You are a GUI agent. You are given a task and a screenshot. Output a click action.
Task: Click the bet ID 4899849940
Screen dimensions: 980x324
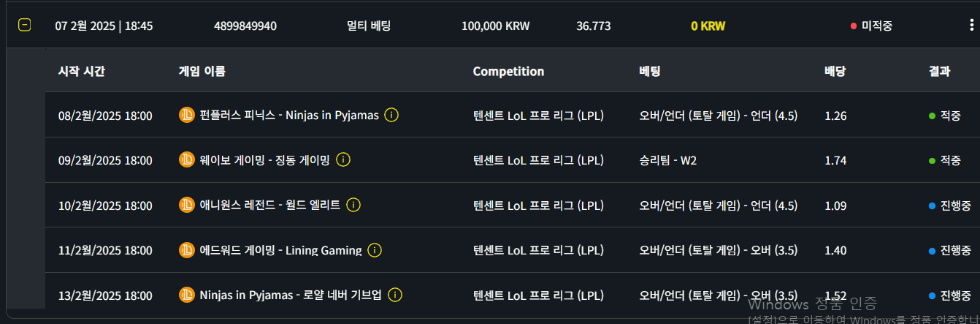click(245, 26)
